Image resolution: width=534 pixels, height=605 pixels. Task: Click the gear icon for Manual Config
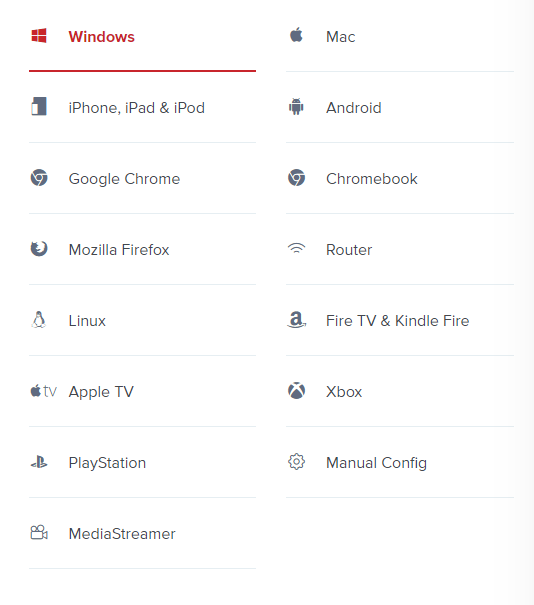coord(296,462)
